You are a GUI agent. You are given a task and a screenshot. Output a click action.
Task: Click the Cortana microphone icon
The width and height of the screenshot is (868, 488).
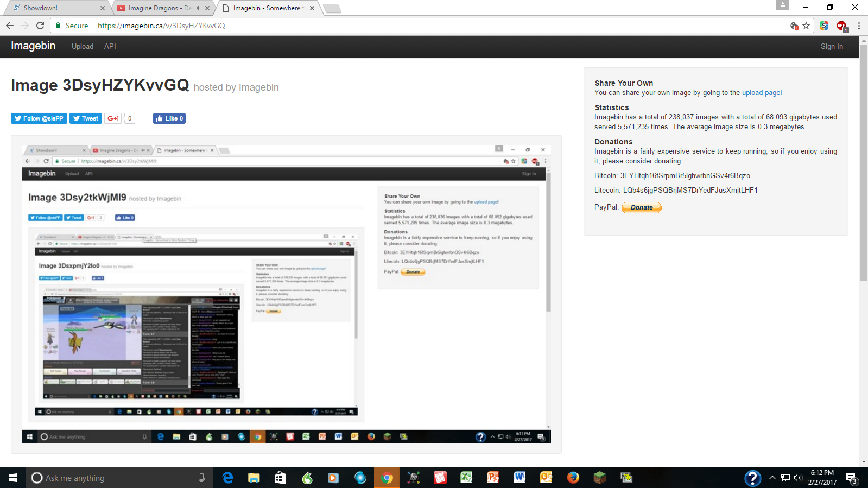tap(201, 478)
